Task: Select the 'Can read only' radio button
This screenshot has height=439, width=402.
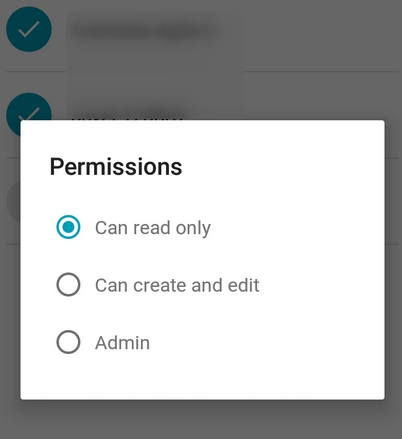Action: tap(68, 227)
